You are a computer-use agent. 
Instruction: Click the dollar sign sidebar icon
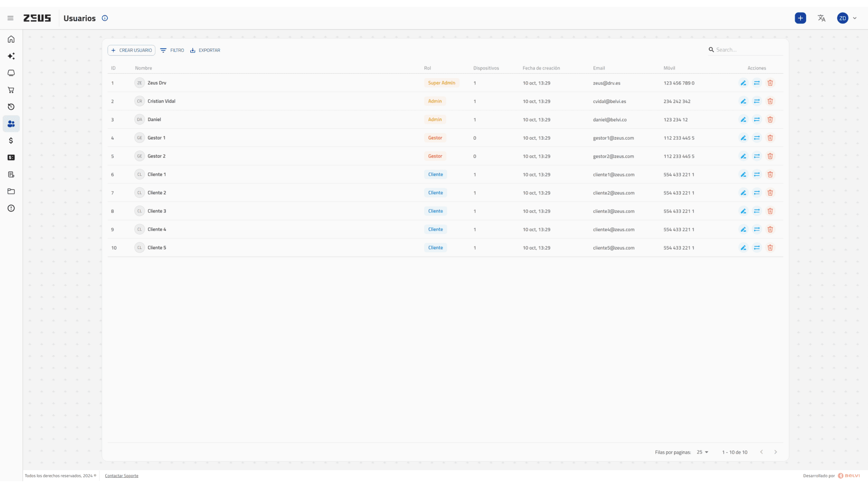point(11,141)
